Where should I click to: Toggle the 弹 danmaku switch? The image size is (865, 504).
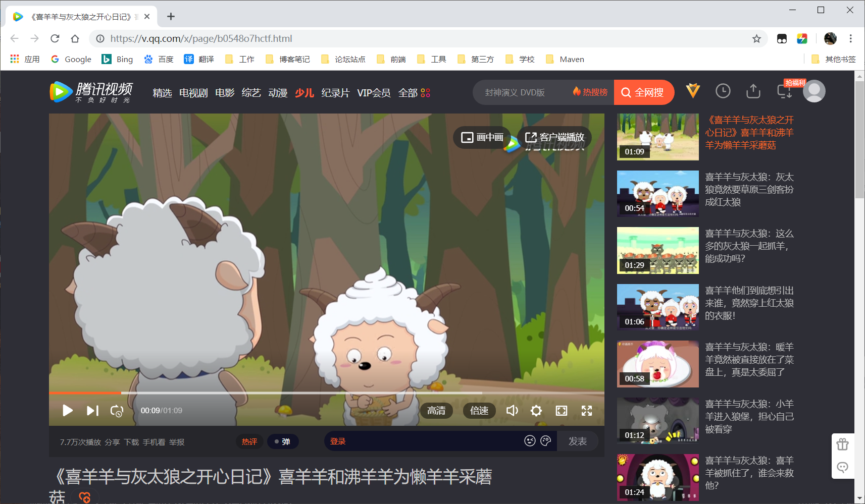282,441
